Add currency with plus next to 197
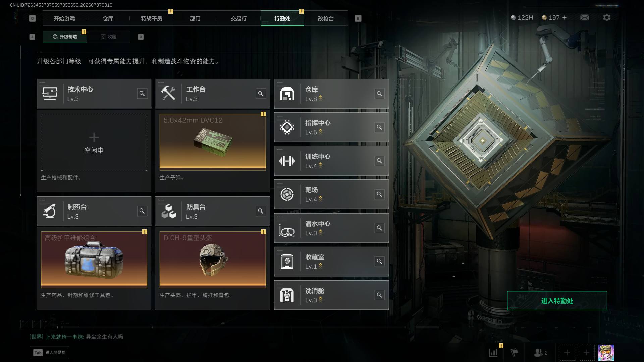The width and height of the screenshot is (644, 362). point(565,17)
